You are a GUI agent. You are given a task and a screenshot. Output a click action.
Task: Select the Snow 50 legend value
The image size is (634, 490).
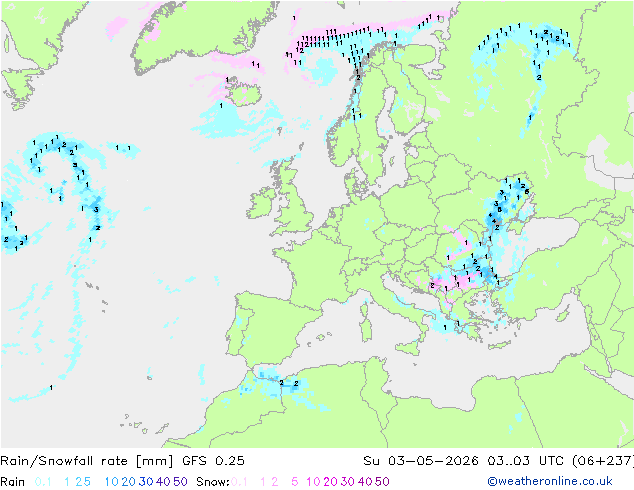[x=382, y=482]
